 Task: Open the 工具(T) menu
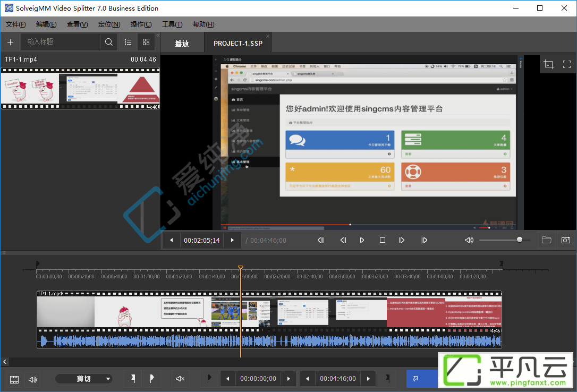pos(172,24)
